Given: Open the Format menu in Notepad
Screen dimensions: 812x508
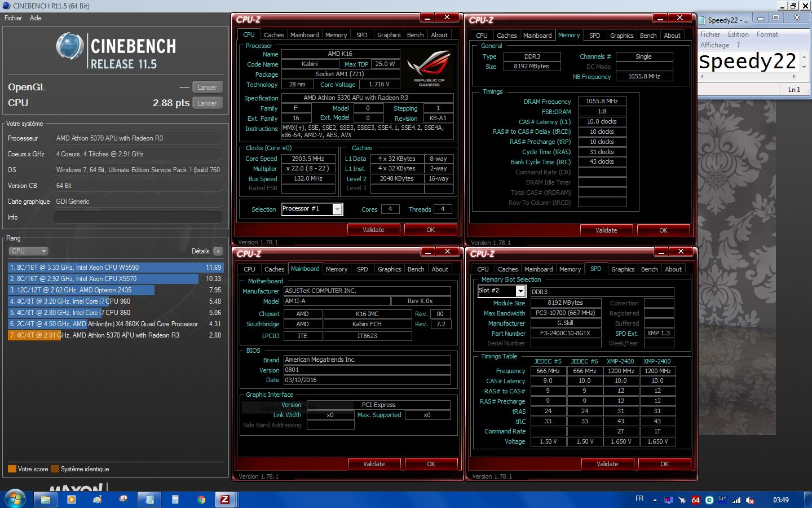Looking at the screenshot, I should coord(767,34).
